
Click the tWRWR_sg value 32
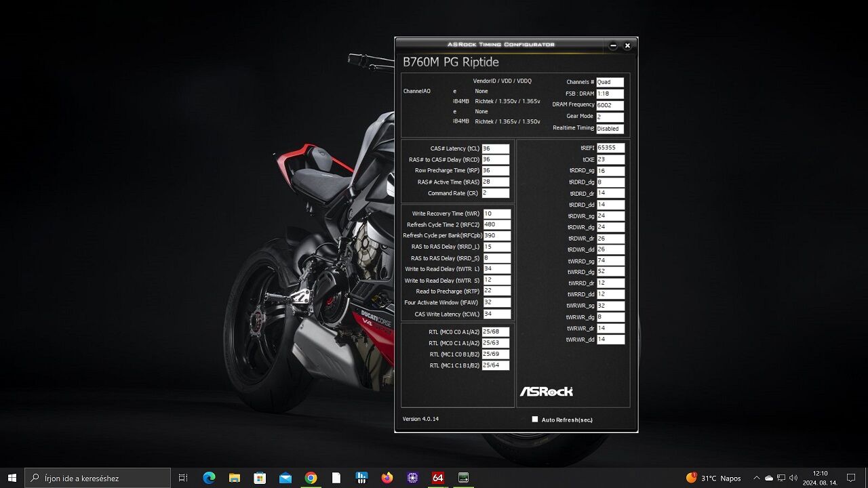pos(611,306)
